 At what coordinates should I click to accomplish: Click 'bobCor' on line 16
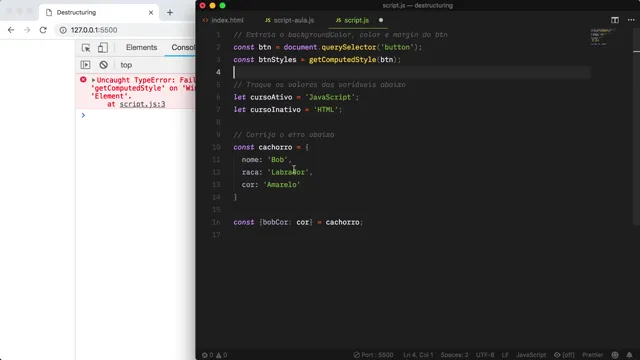pyautogui.click(x=275, y=222)
